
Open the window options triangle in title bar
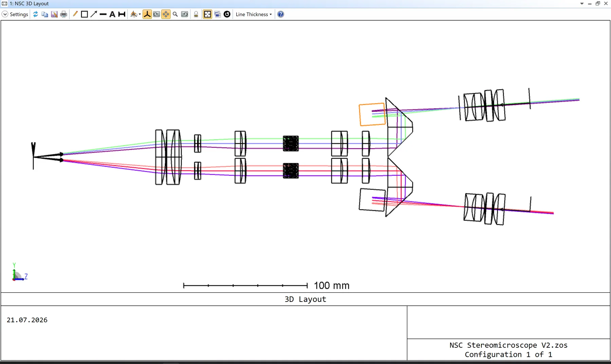tap(582, 3)
